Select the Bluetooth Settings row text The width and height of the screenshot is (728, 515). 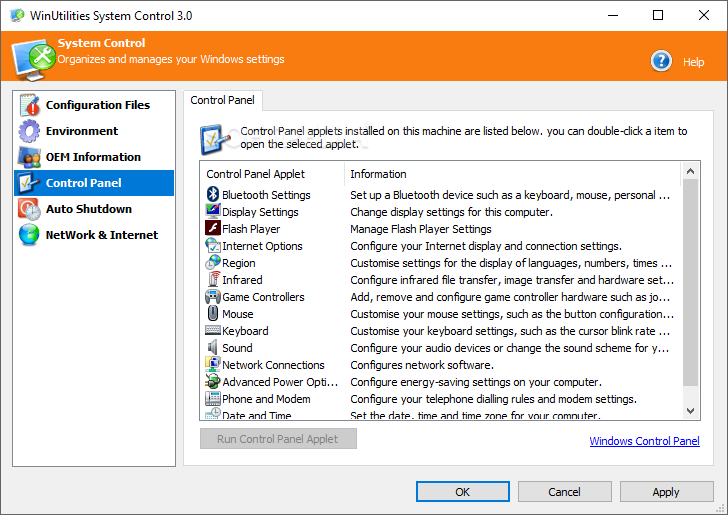tap(266, 195)
